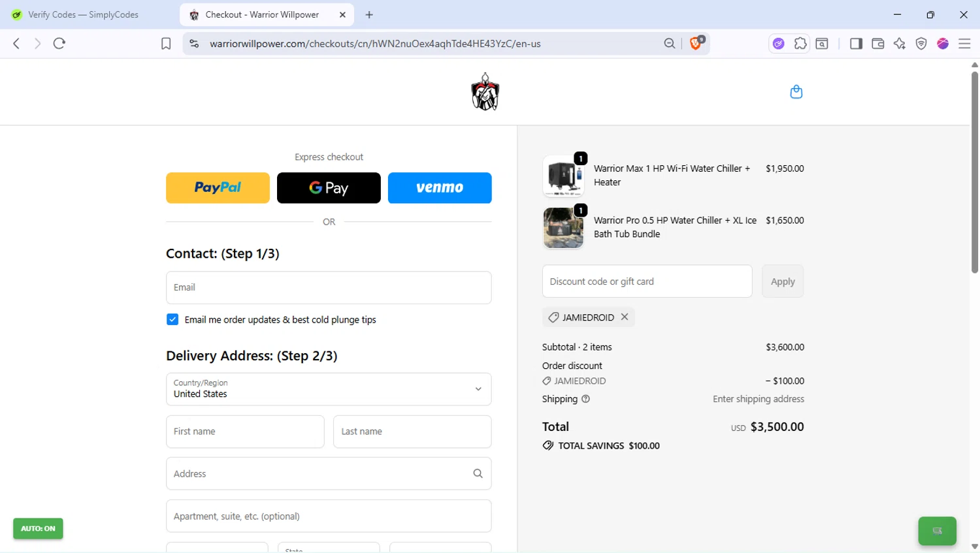
Task: Click the page vertical scrollbar
Action: click(975, 172)
